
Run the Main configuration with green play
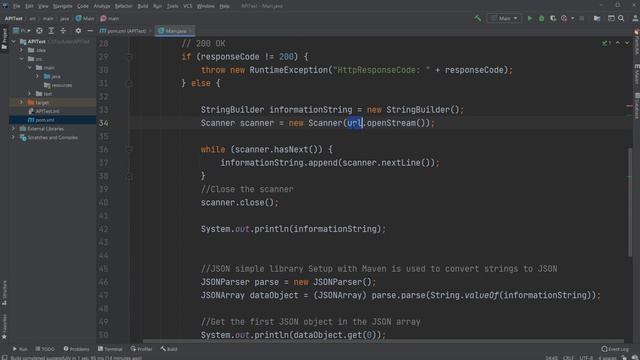(x=529, y=18)
